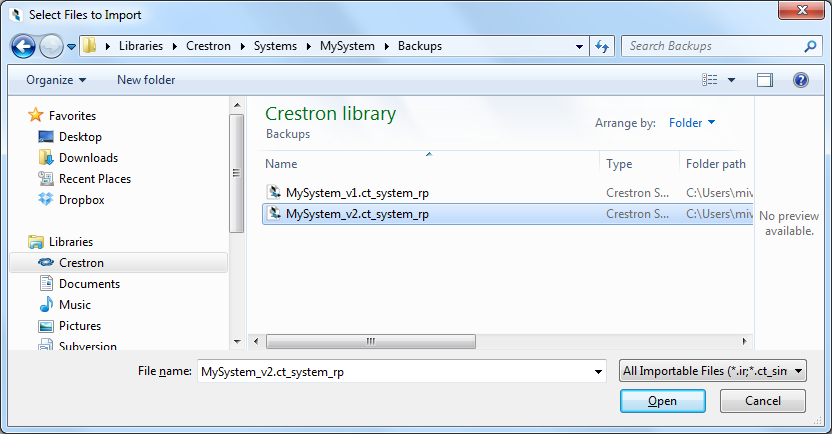Select Systems in the address breadcrumb
Image resolution: width=832 pixels, height=434 pixels.
(x=275, y=46)
